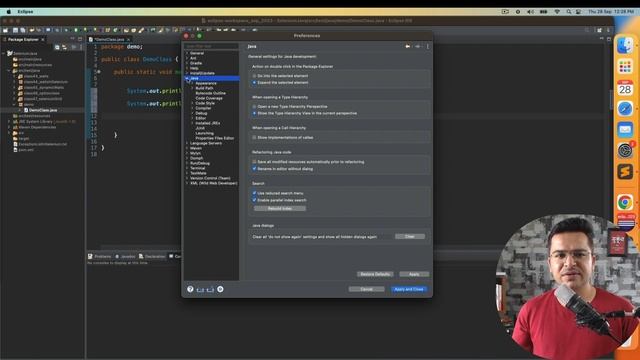
Task: Open the three-dot view menu in Preferences
Action: click(427, 47)
